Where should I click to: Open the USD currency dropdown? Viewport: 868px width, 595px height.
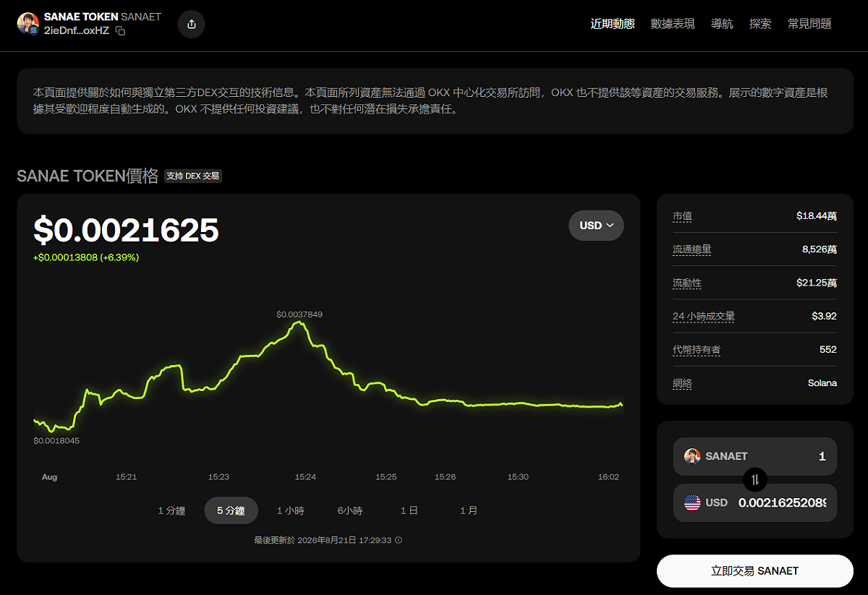596,226
